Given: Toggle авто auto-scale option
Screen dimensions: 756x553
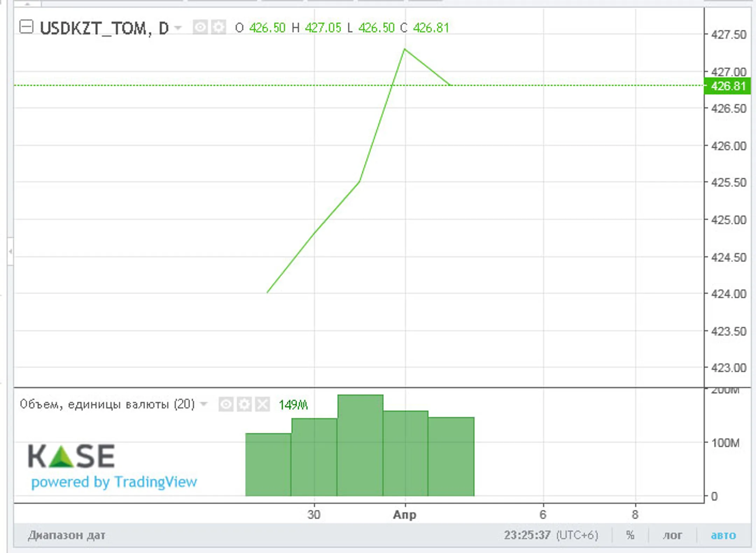Looking at the screenshot, I should tap(723, 535).
